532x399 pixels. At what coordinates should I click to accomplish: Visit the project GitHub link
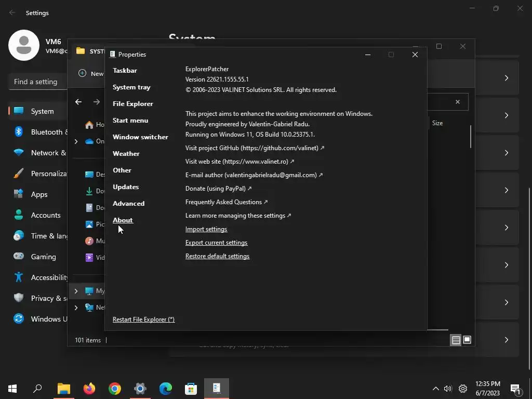coord(255,148)
